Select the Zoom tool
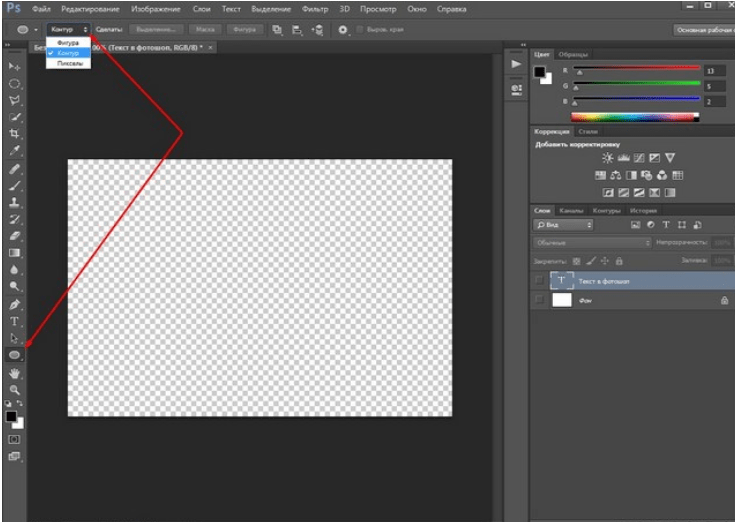Viewport: 735px width, 522px height. [x=15, y=389]
